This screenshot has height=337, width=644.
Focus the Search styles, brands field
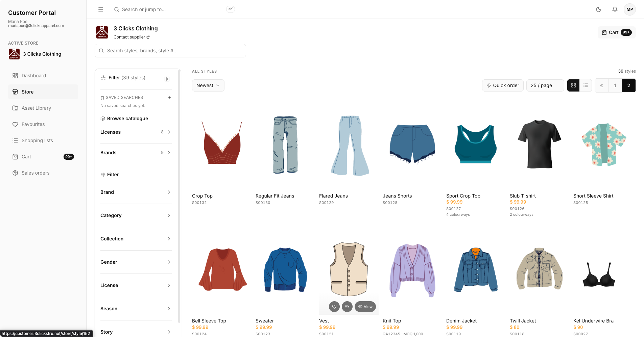coord(170,51)
